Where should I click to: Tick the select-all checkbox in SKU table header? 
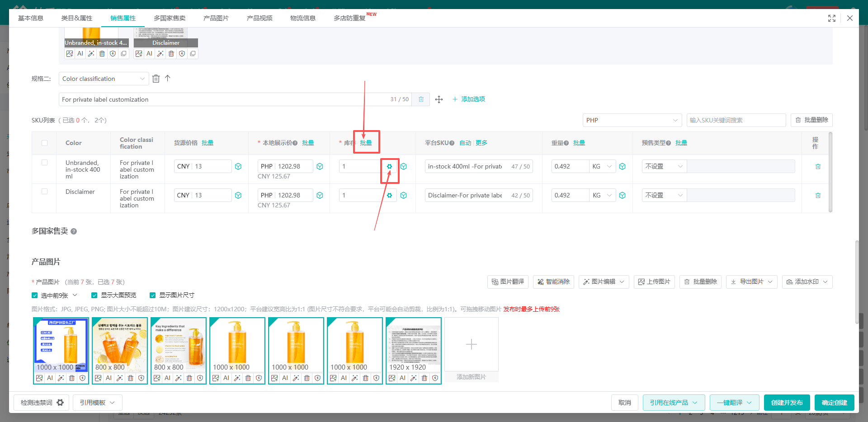tap(44, 143)
